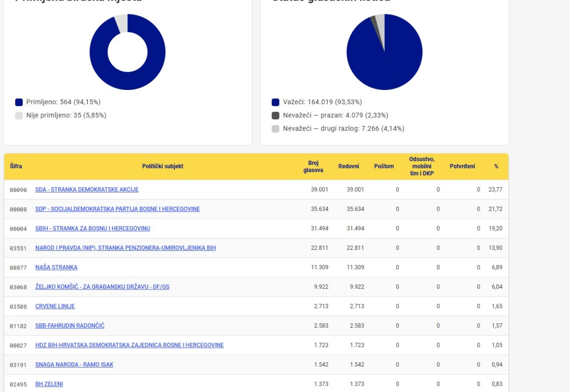Click the Poštom column header
The width and height of the screenshot is (570, 392).
click(x=384, y=167)
